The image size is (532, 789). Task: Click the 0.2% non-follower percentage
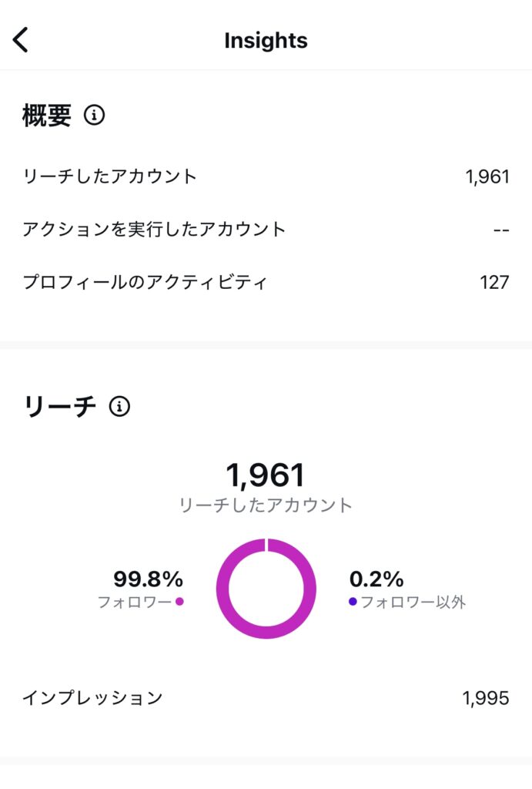[x=376, y=579]
